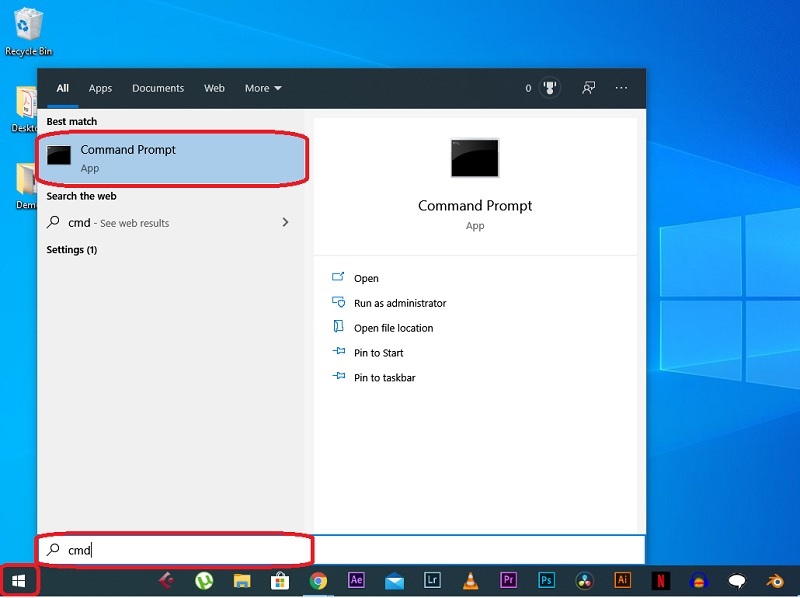Viewport: 800px width, 598px height.
Task: Switch to the Documents search tab
Action: [158, 88]
